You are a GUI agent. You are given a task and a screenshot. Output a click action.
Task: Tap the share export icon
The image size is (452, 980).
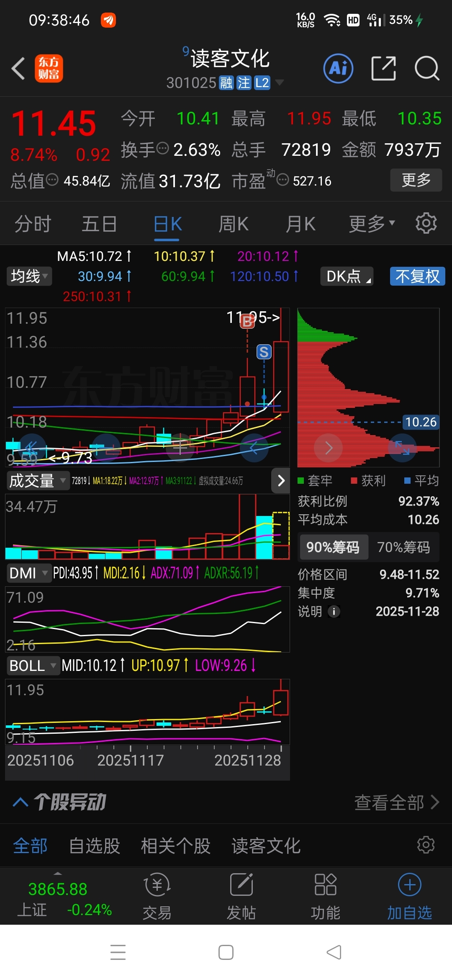[383, 68]
